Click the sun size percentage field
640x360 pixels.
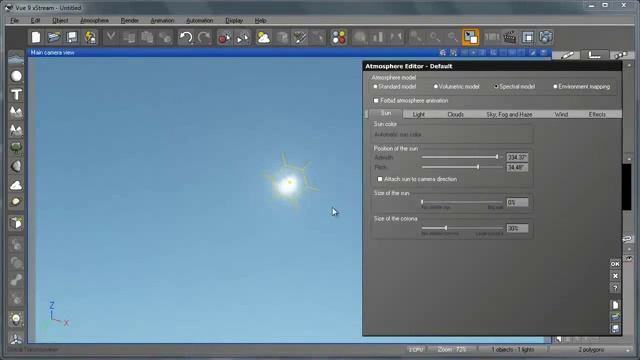517,202
